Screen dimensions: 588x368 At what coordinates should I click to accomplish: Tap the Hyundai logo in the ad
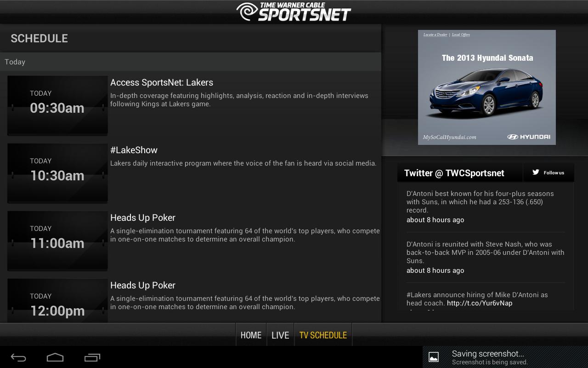point(529,137)
